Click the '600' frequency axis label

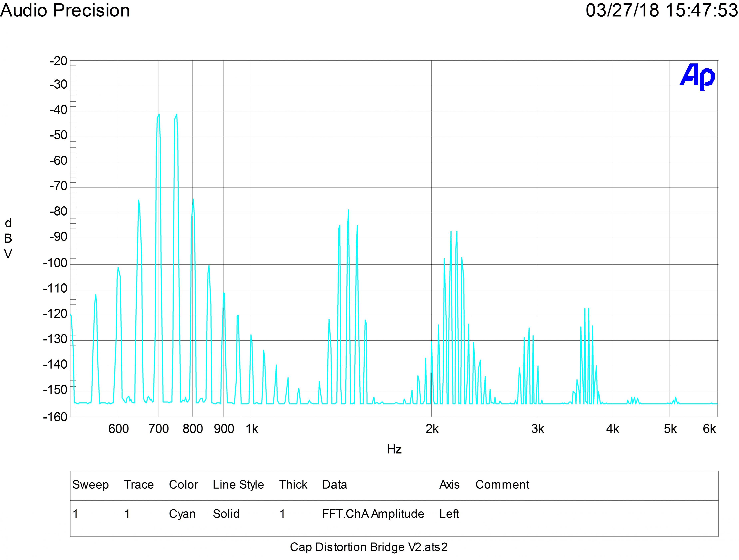(119, 429)
